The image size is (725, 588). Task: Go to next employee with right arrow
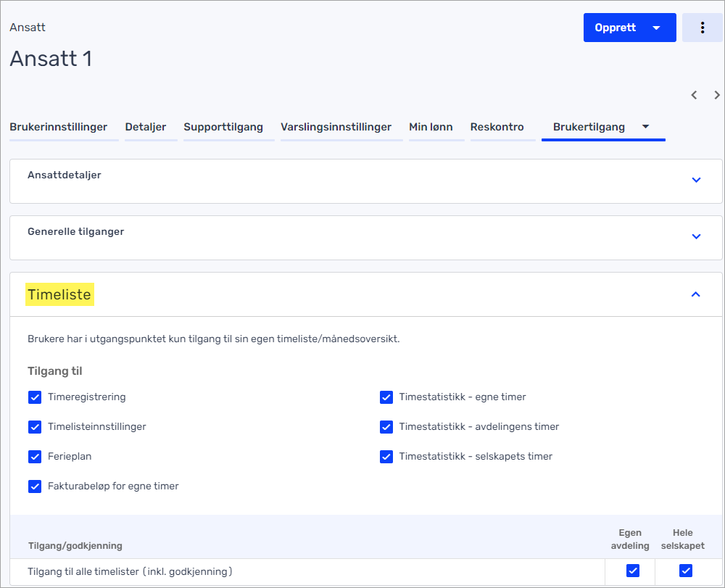click(717, 95)
